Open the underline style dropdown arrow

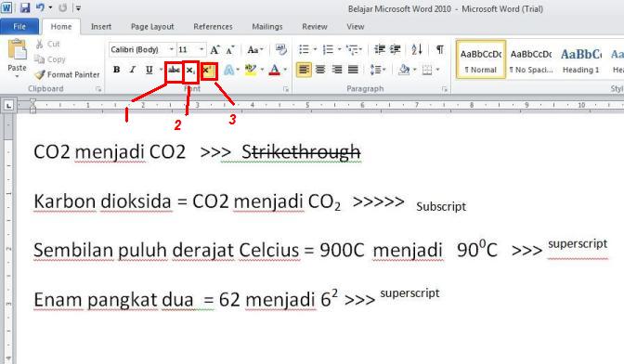[x=162, y=70]
